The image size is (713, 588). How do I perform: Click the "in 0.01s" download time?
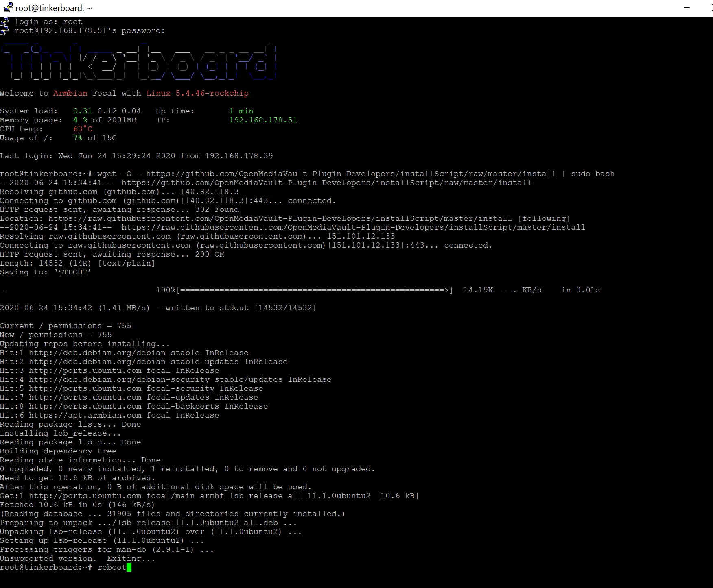(581, 290)
